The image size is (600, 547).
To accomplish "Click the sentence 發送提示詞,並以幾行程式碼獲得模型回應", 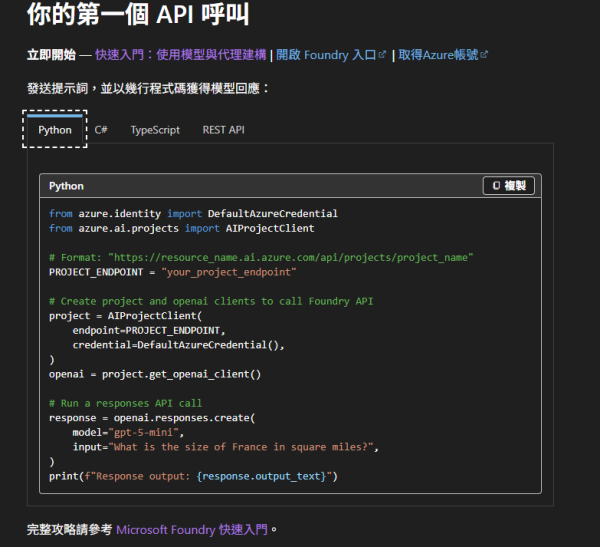I will pos(148,88).
